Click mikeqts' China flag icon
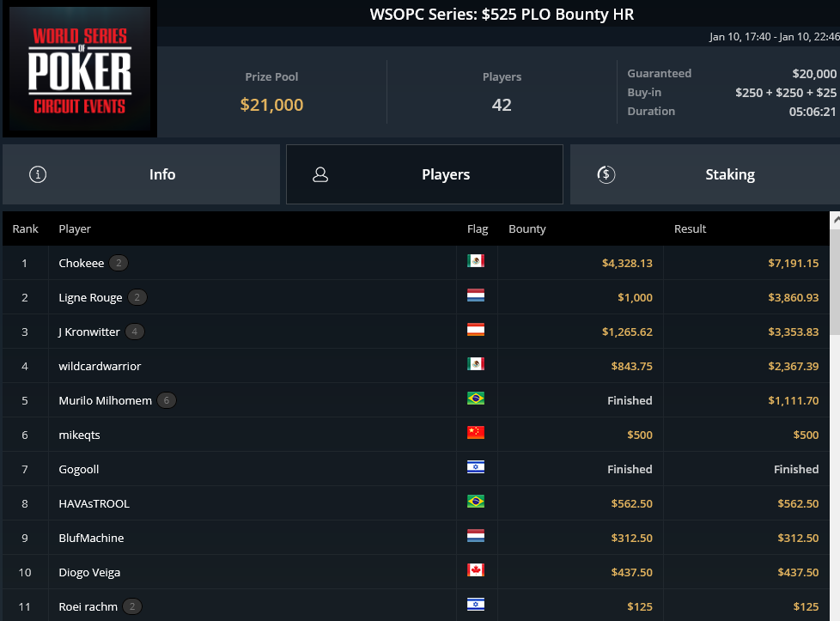 coord(475,432)
